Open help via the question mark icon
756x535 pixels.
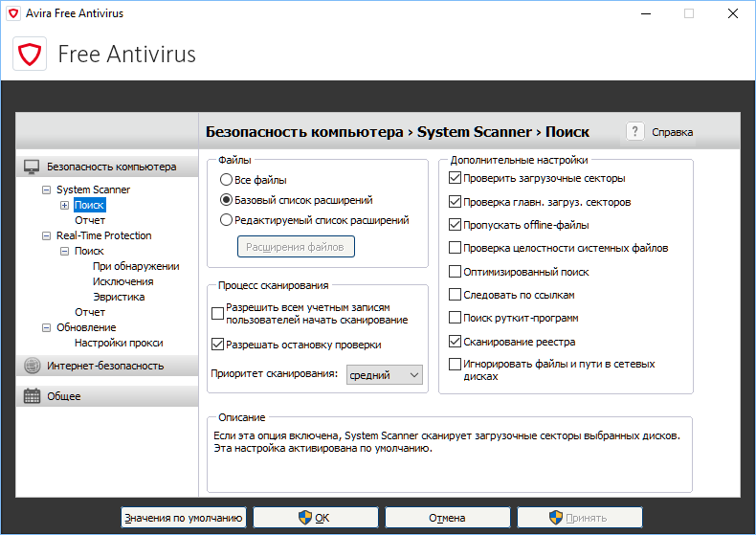point(635,131)
